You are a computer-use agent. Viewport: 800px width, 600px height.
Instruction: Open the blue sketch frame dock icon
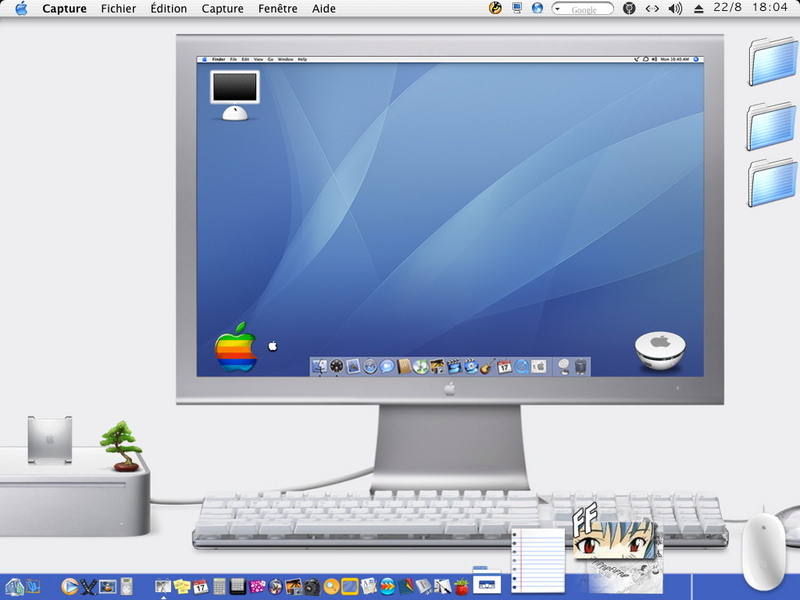point(33,587)
